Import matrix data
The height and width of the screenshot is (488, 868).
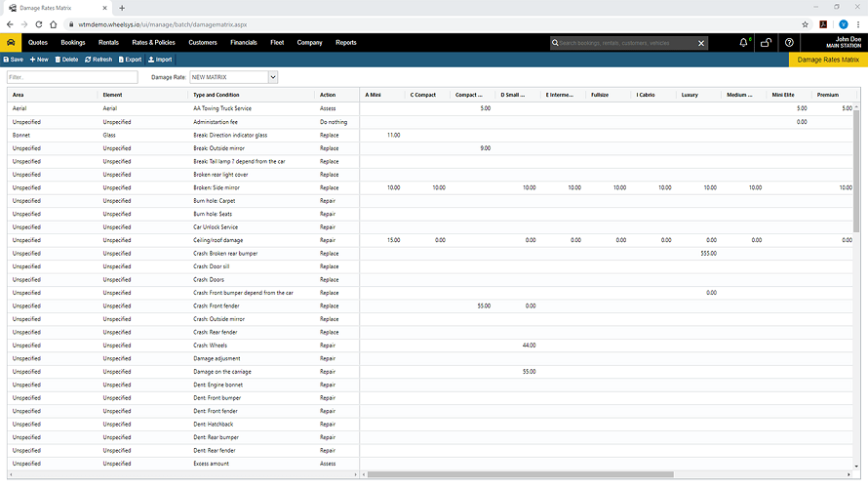click(x=160, y=60)
